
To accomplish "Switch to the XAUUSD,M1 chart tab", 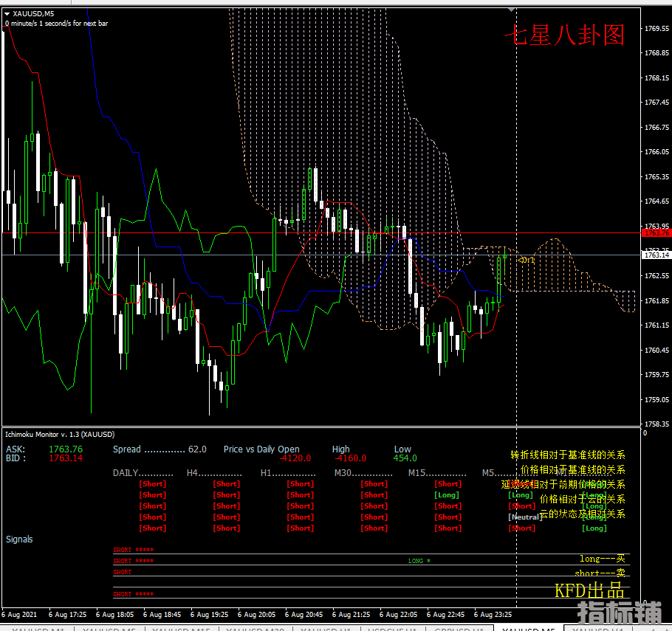I will coord(38,629).
